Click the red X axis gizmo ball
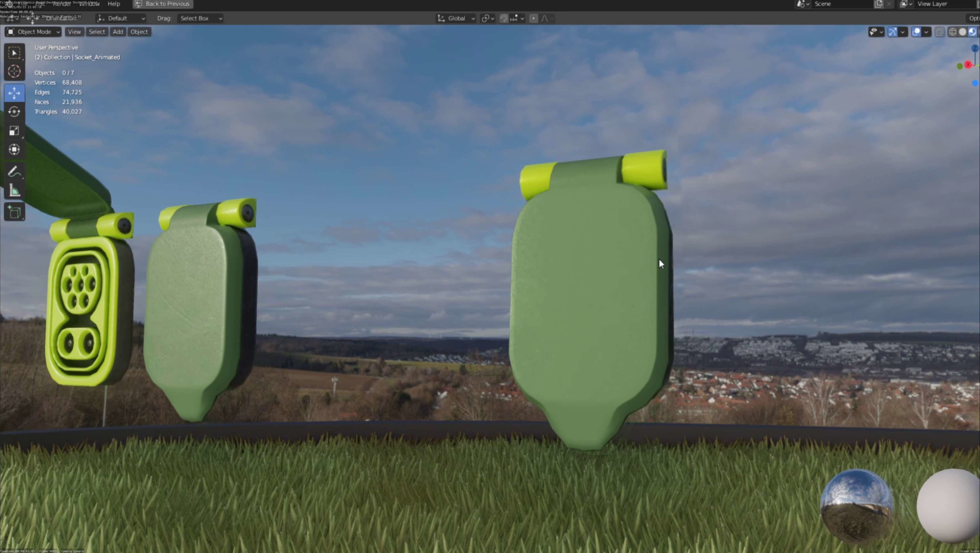Screen dimensions: 980x553 pos(968,65)
